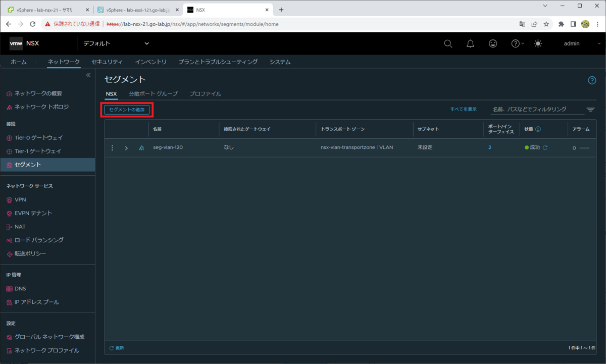Viewport: 606px width, 364px height.
Task: Click the 状態 info icon in header
Action: 538,129
